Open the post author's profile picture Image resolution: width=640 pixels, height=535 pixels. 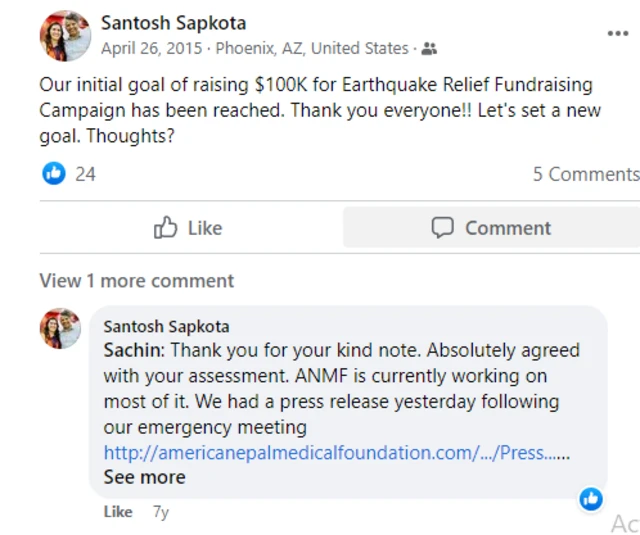[x=65, y=36]
